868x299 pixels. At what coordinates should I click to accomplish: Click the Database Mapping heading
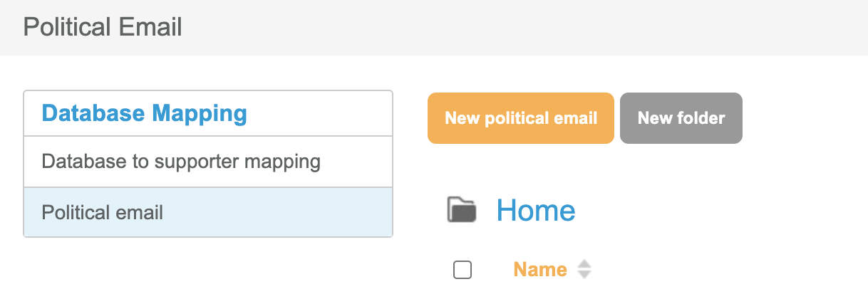pyautogui.click(x=145, y=113)
